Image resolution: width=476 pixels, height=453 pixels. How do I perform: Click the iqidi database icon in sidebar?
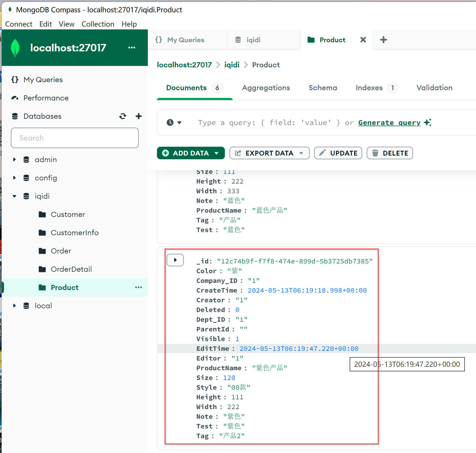click(x=26, y=196)
